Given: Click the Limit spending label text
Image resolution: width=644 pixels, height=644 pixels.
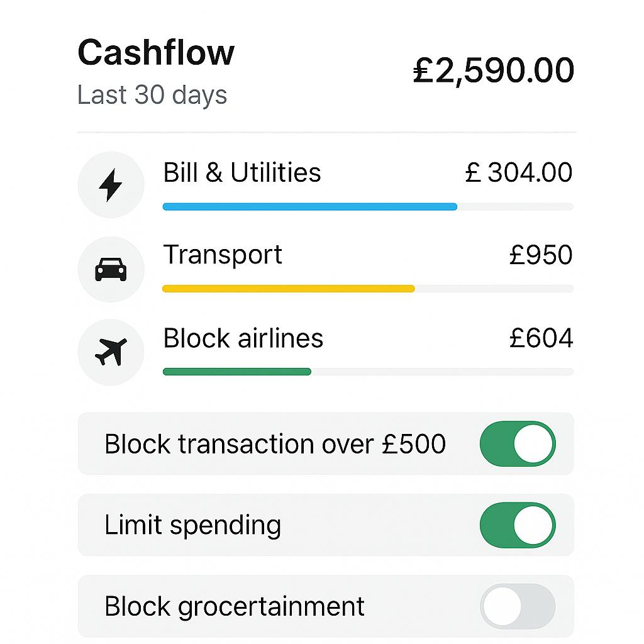Looking at the screenshot, I should 192,525.
